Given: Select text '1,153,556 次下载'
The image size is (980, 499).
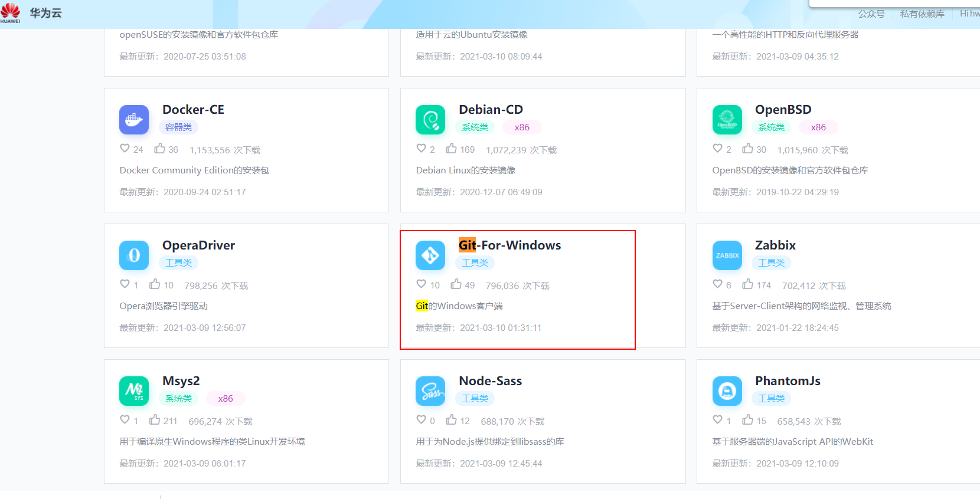Looking at the screenshot, I should click(x=225, y=150).
